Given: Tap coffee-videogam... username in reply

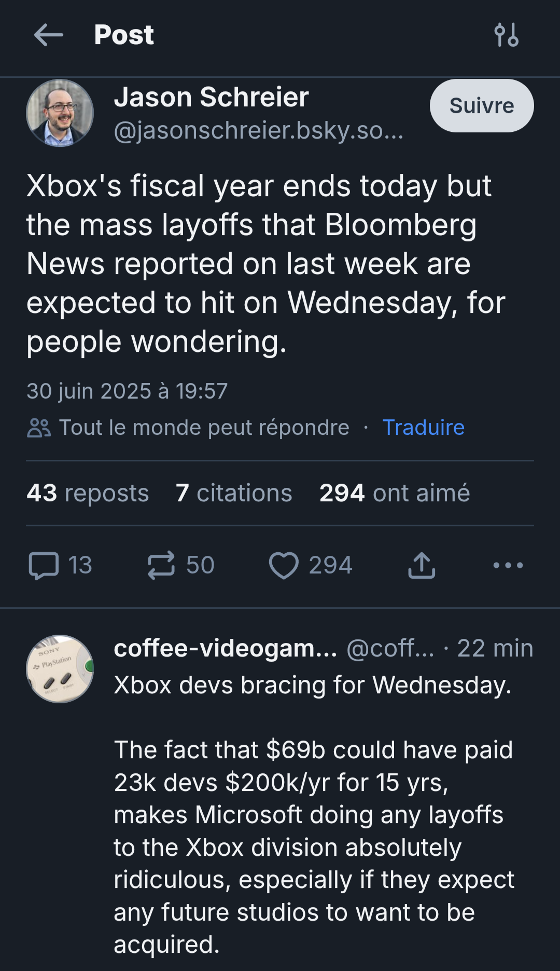Looking at the screenshot, I should [x=226, y=648].
